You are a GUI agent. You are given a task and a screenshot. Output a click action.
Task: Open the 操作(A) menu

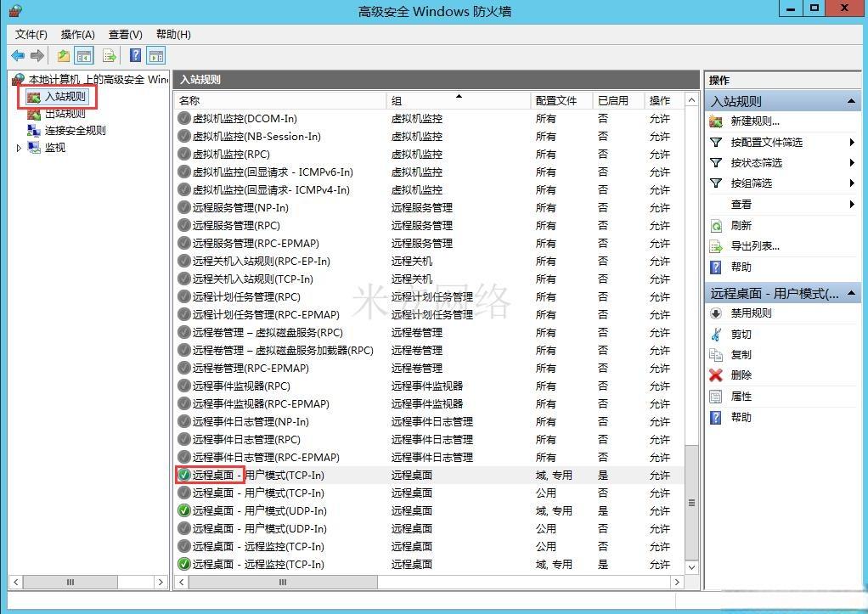click(x=77, y=34)
